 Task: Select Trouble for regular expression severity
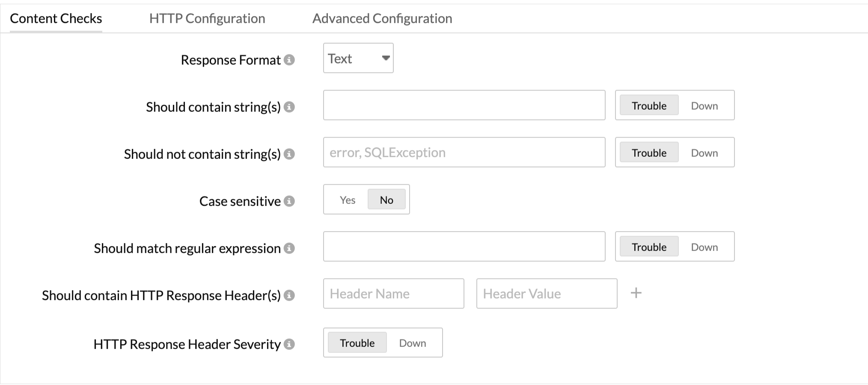649,247
